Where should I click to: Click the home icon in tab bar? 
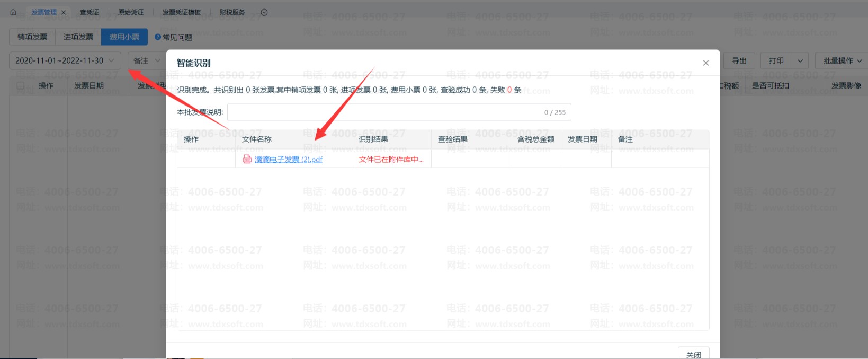pyautogui.click(x=13, y=12)
